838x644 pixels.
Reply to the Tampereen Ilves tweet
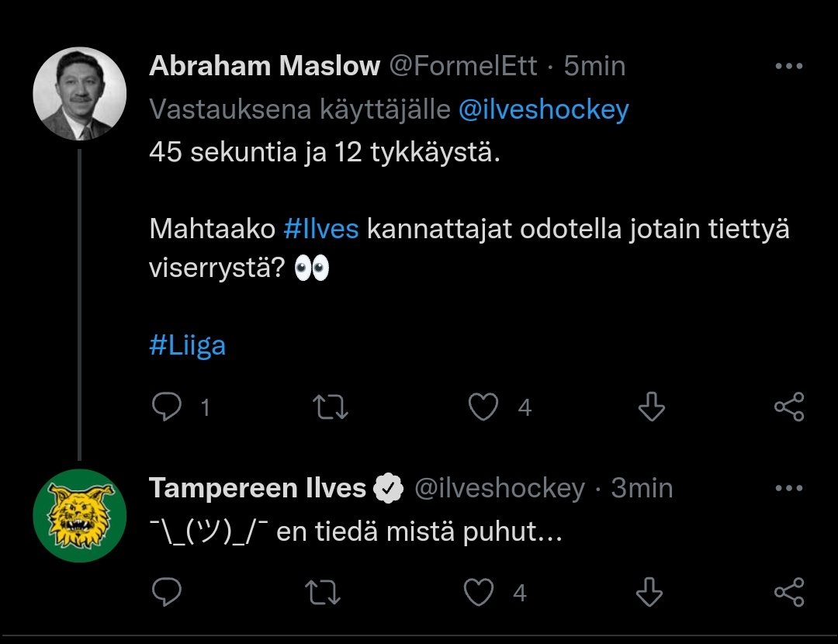167,593
